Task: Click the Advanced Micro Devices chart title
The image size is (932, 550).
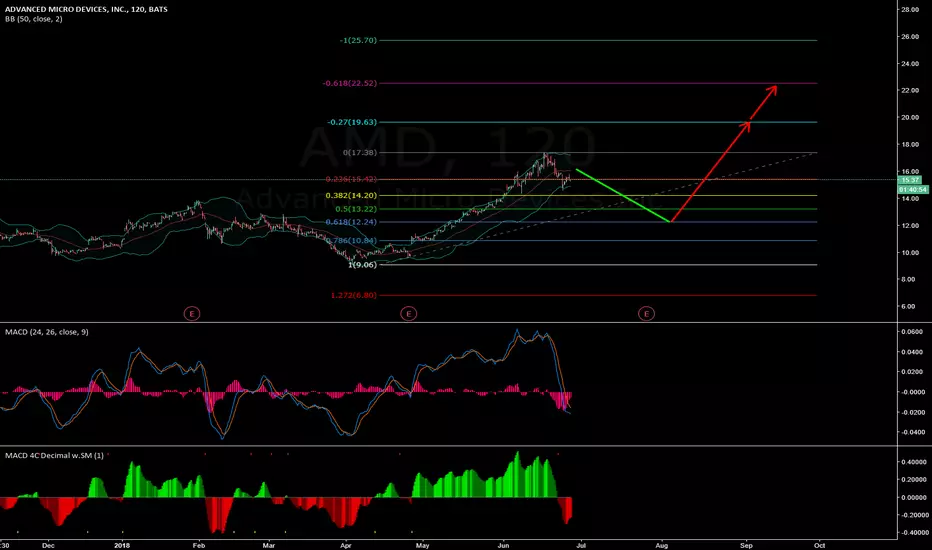Action: pyautogui.click(x=86, y=9)
